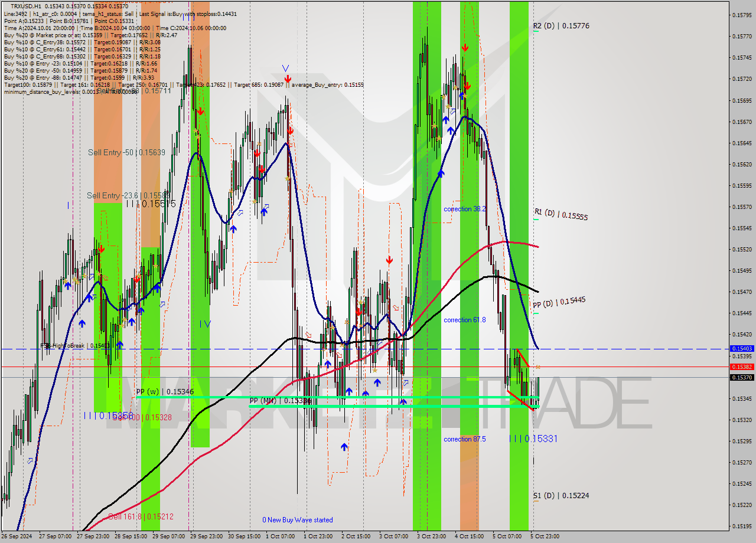Click the red sell arrow above 3 Oct 07:00
The width and height of the screenshot is (756, 543).
(389, 260)
